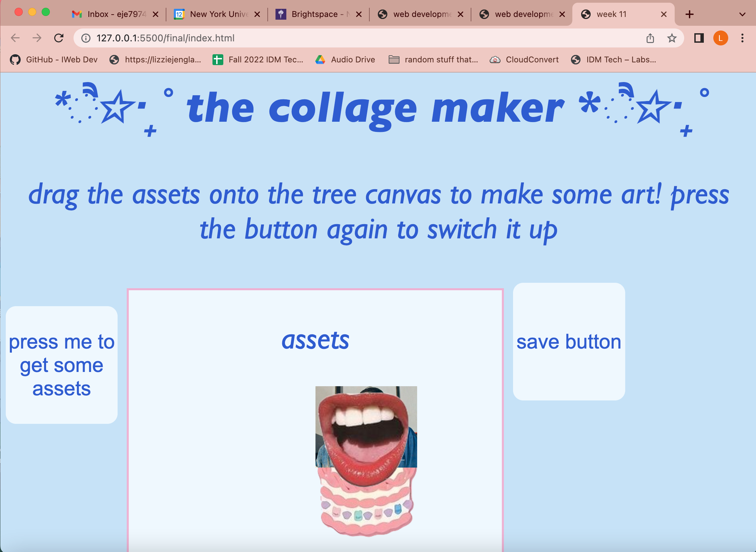
Task: Click the save button
Action: pos(569,341)
